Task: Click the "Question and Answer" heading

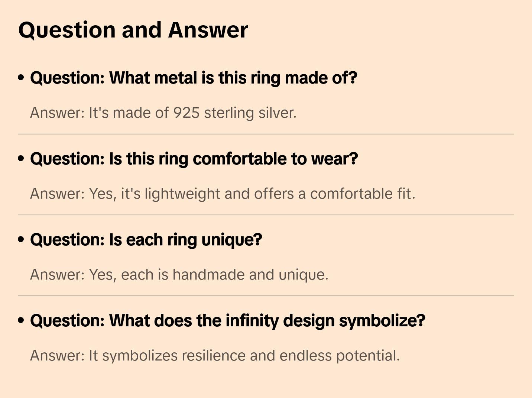Action: tap(133, 30)
